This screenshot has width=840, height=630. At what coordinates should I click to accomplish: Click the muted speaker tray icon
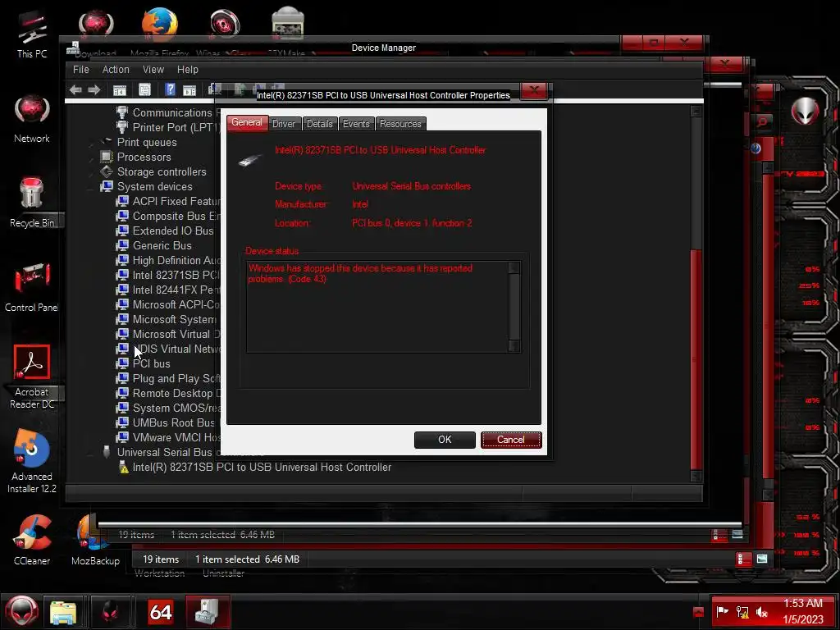(762, 611)
